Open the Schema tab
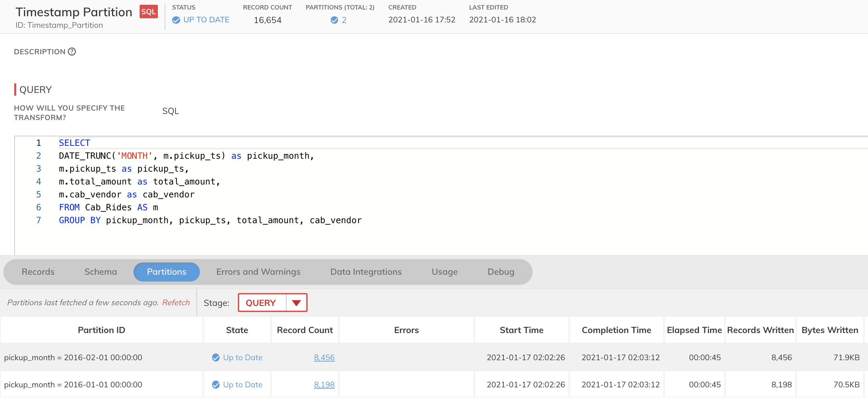Viewport: 868px width, 407px height. pos(101,272)
